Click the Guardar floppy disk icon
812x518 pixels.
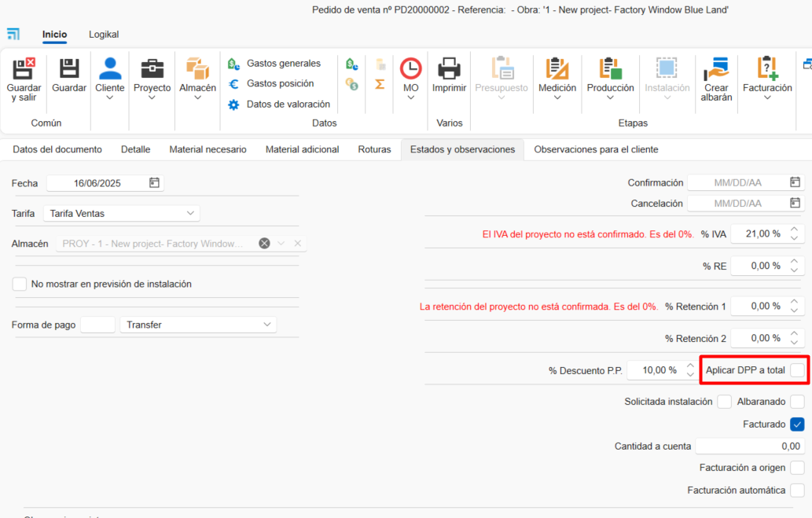pos(69,68)
